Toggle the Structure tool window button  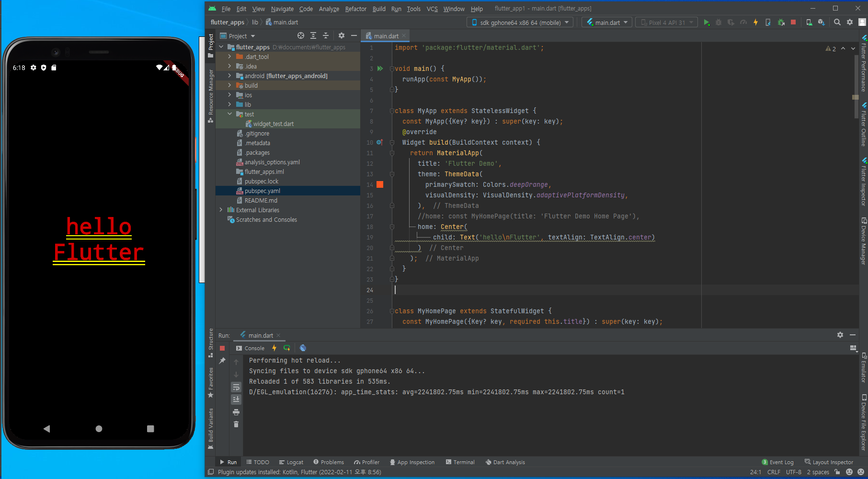210,343
